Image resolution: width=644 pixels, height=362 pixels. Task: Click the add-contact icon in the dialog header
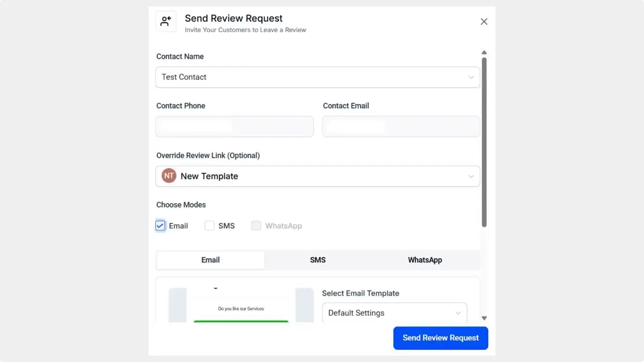[166, 21]
